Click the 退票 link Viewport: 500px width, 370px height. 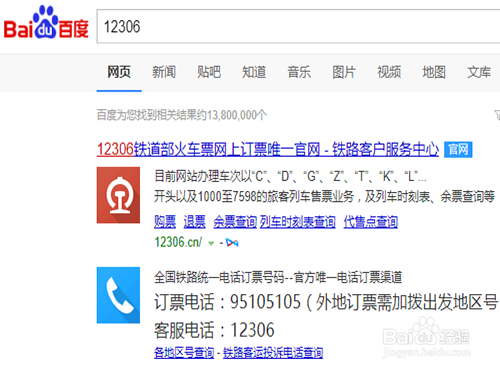pyautogui.click(x=195, y=222)
